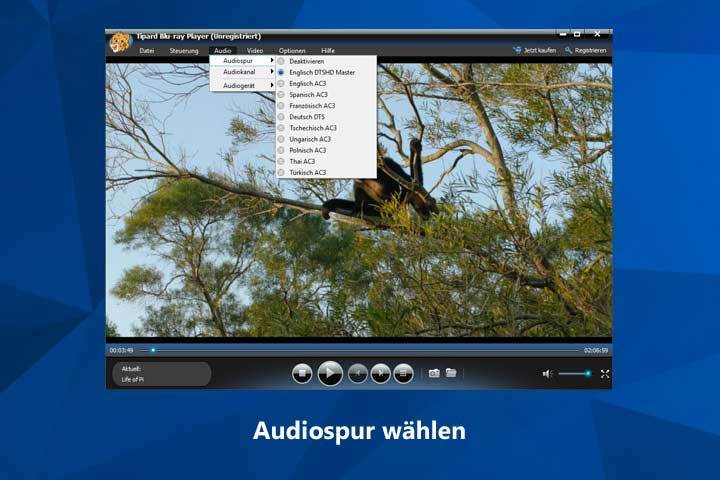Open the snapshot folder icon

pos(451,373)
